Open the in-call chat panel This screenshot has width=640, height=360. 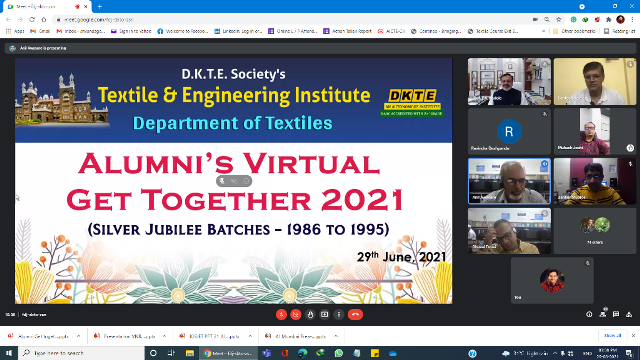616,314
